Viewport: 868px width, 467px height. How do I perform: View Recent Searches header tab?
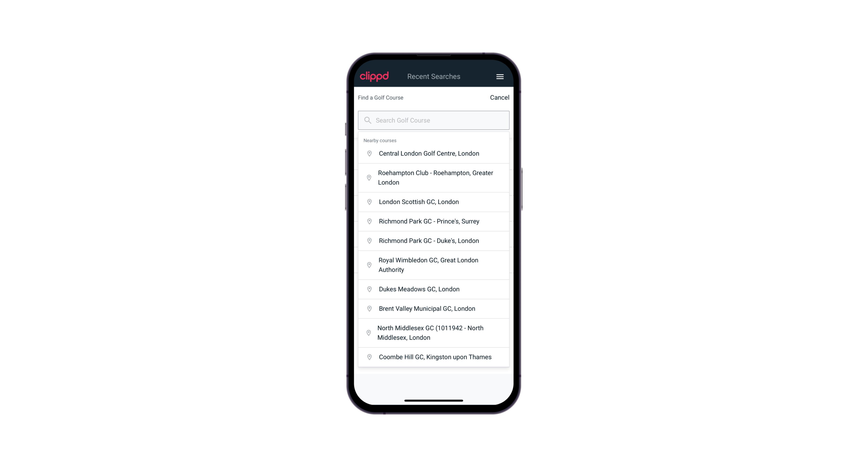tap(434, 76)
